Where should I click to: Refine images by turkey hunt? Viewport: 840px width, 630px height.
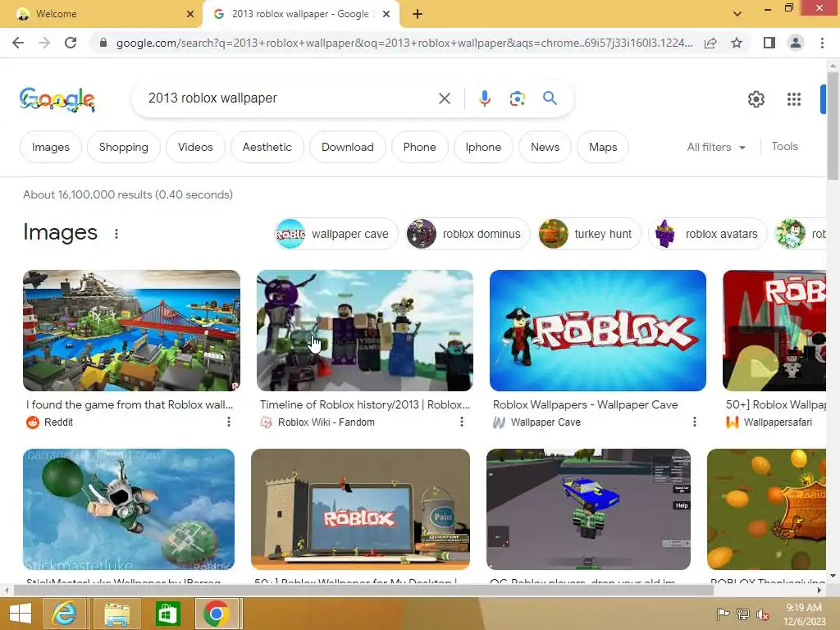(x=589, y=234)
